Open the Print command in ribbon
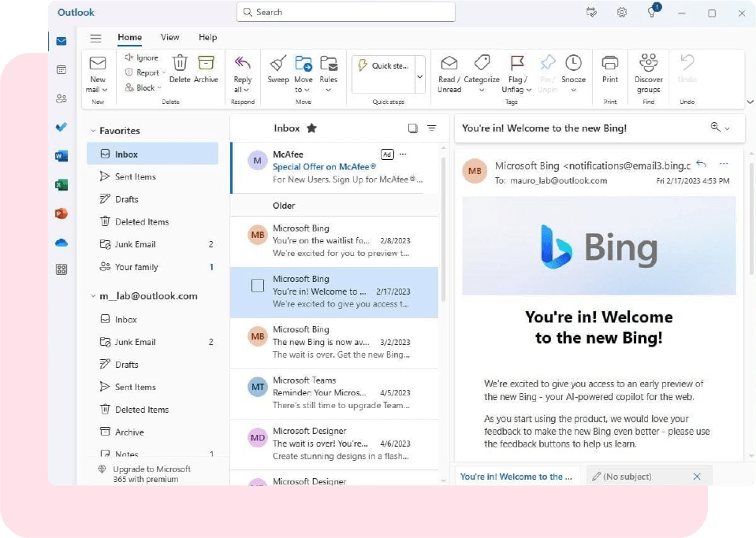Image resolution: width=756 pixels, height=538 pixels. point(610,65)
